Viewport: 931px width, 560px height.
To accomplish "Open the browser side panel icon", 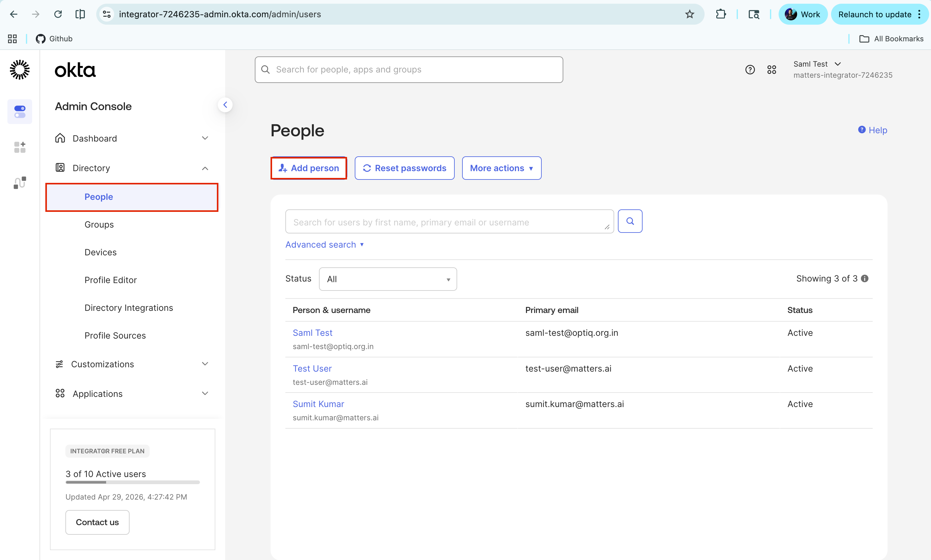I will (80, 14).
